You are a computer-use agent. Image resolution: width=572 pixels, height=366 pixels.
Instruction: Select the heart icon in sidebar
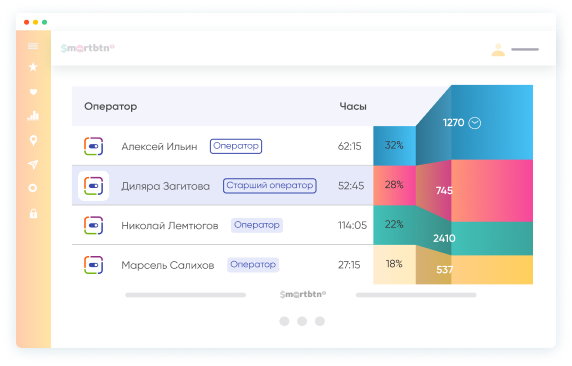pos(33,92)
